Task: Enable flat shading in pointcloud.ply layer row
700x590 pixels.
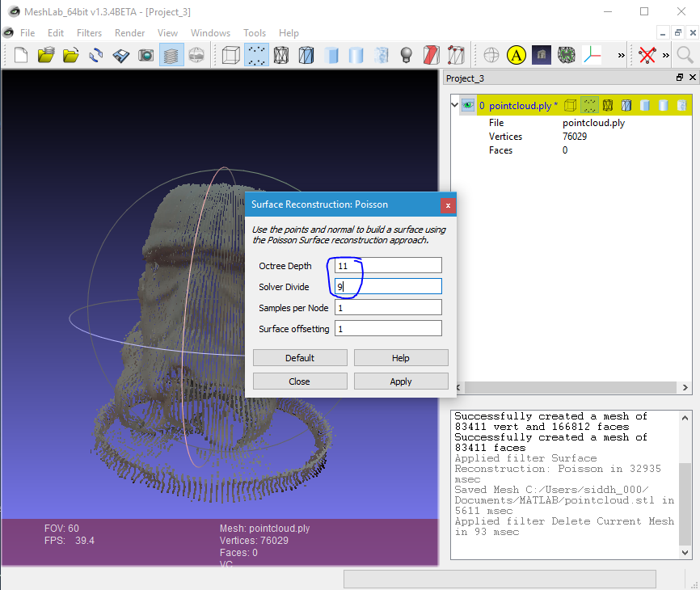Action: [664, 105]
